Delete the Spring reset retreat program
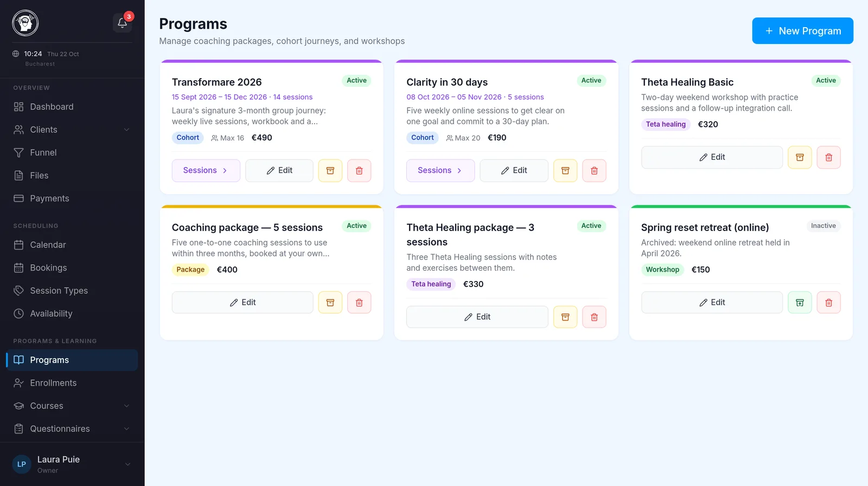This screenshot has height=486, width=868. (x=828, y=303)
